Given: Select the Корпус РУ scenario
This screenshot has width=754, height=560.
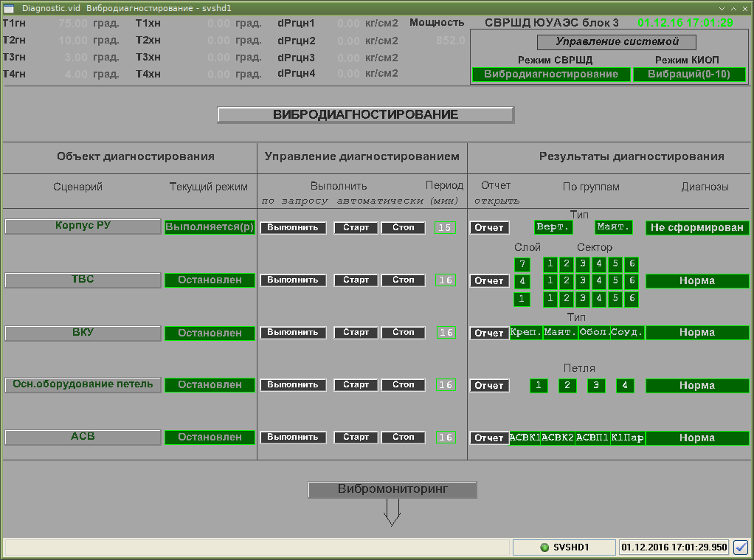Looking at the screenshot, I should point(83,227).
